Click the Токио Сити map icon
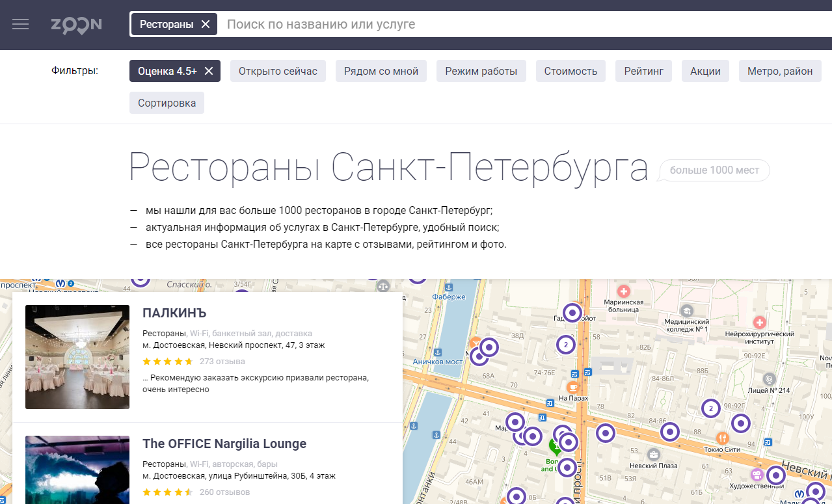Image resolution: width=832 pixels, height=504 pixels. pos(722,438)
